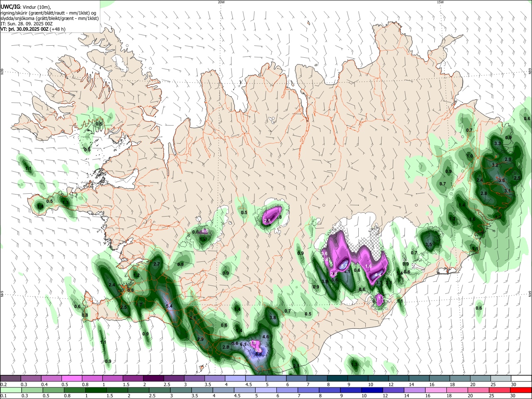Select the 'IT: Sun. 28. 09. 2025 00Z' line

pos(27,24)
